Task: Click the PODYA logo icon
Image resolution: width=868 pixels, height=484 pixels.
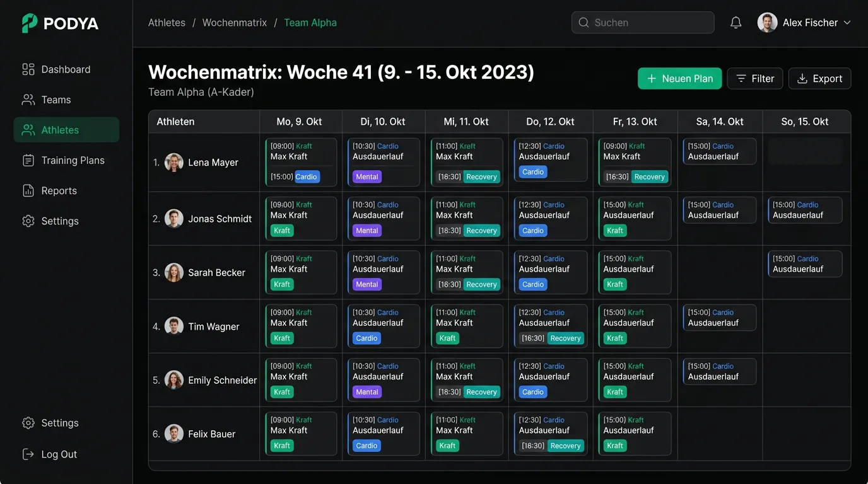Action: pyautogui.click(x=29, y=23)
